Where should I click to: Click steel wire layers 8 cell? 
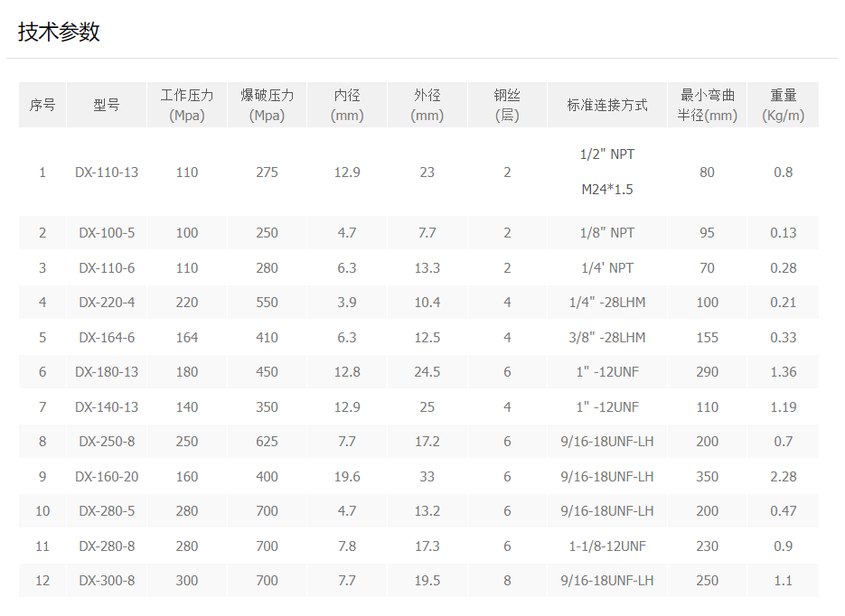(x=507, y=581)
